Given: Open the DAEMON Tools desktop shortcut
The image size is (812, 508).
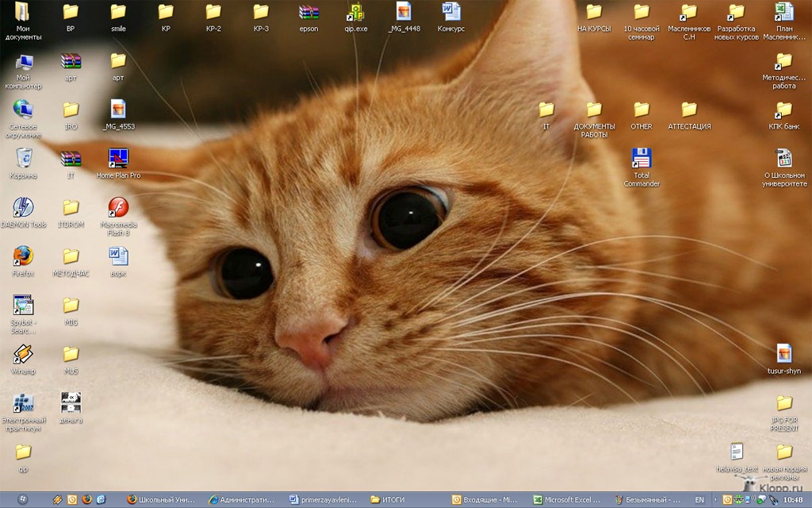Looking at the screenshot, I should point(23,208).
